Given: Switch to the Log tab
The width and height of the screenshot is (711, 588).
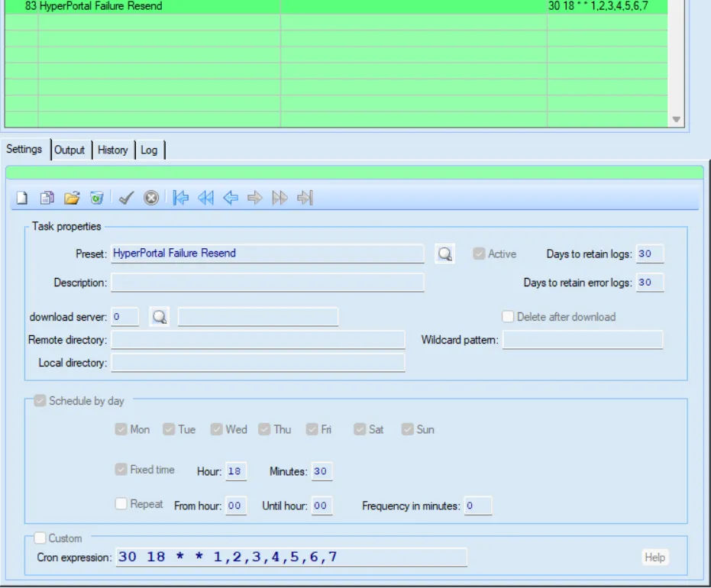Looking at the screenshot, I should pyautogui.click(x=149, y=150).
